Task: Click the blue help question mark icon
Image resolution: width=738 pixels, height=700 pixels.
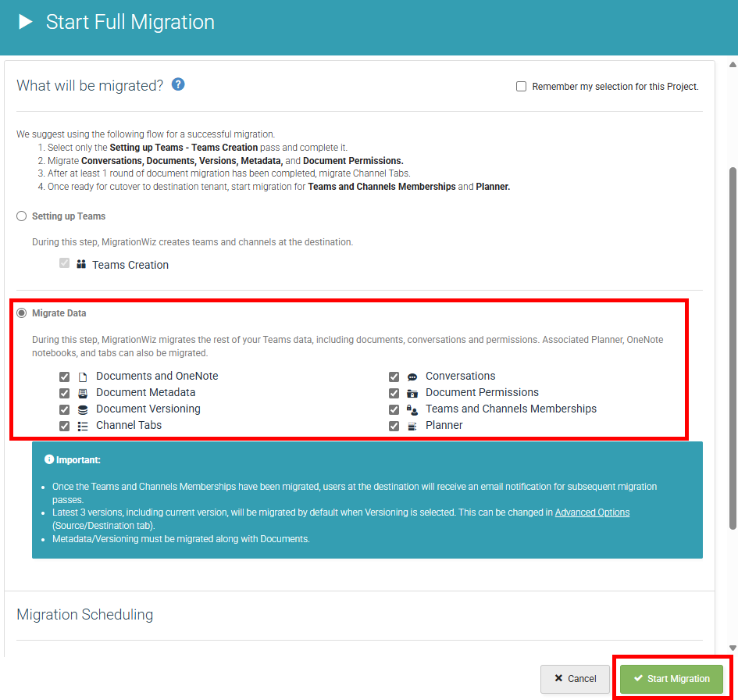Action: 178,84
